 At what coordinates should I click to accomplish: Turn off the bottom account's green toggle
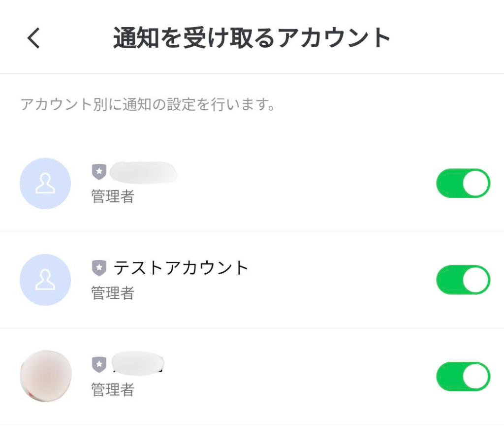click(463, 376)
